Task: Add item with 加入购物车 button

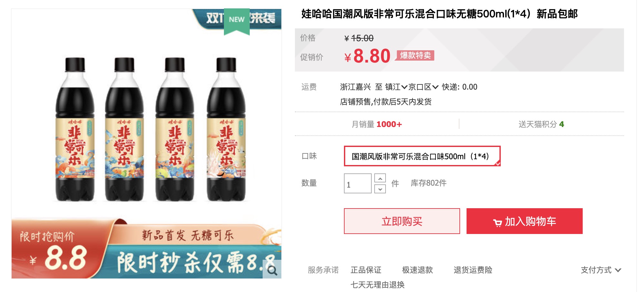Action: pyautogui.click(x=524, y=221)
